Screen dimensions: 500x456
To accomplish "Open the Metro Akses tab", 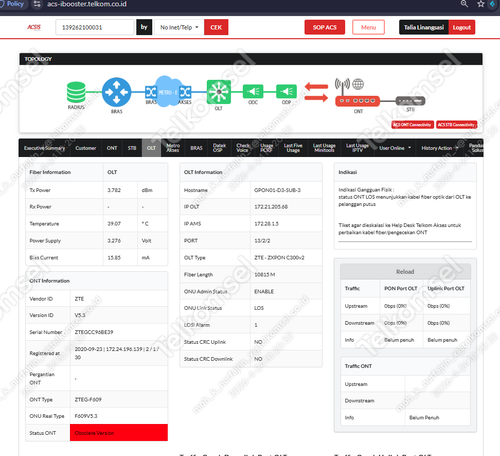I will 173,148.
